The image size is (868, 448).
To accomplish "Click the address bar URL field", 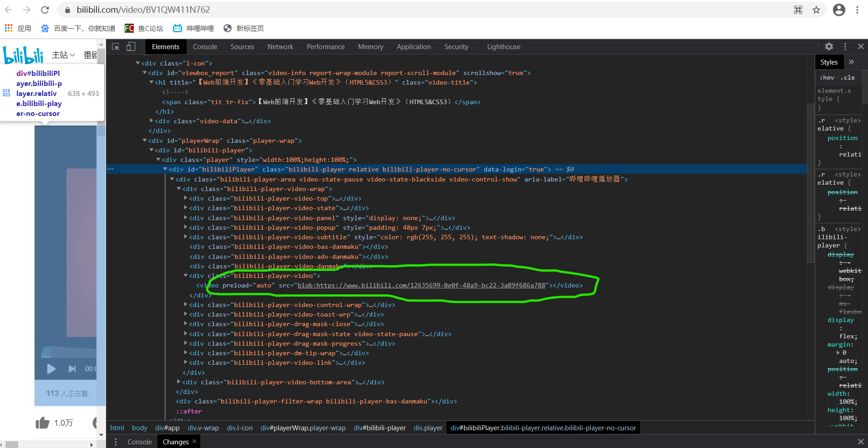I will [x=423, y=10].
